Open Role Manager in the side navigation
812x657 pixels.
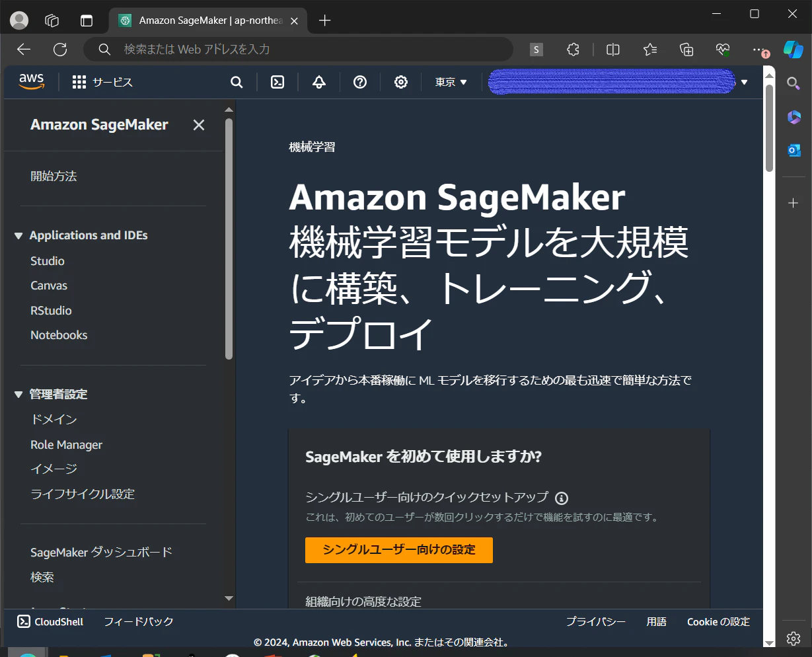(66, 445)
